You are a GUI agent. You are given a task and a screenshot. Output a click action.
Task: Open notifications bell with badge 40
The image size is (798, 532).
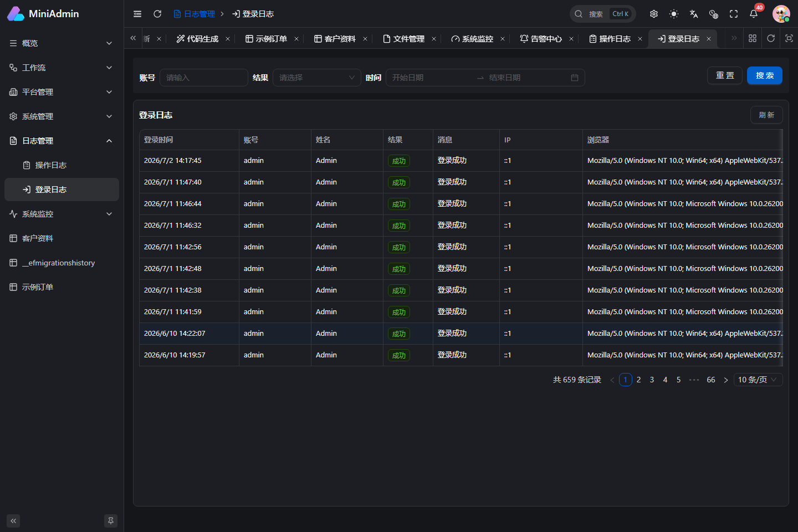point(754,14)
